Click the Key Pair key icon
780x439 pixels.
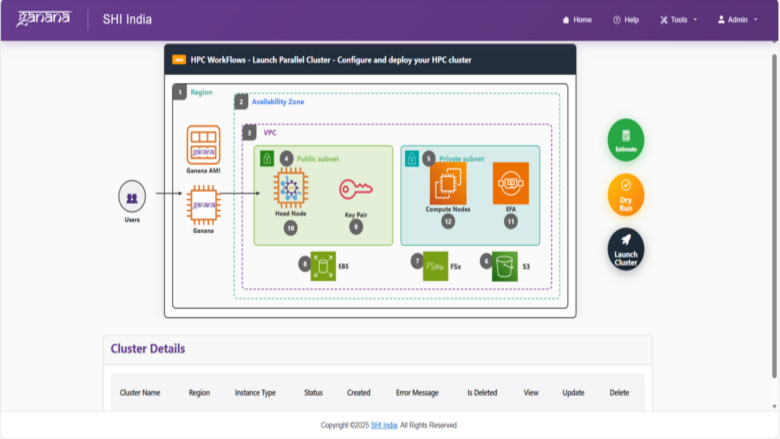click(356, 189)
